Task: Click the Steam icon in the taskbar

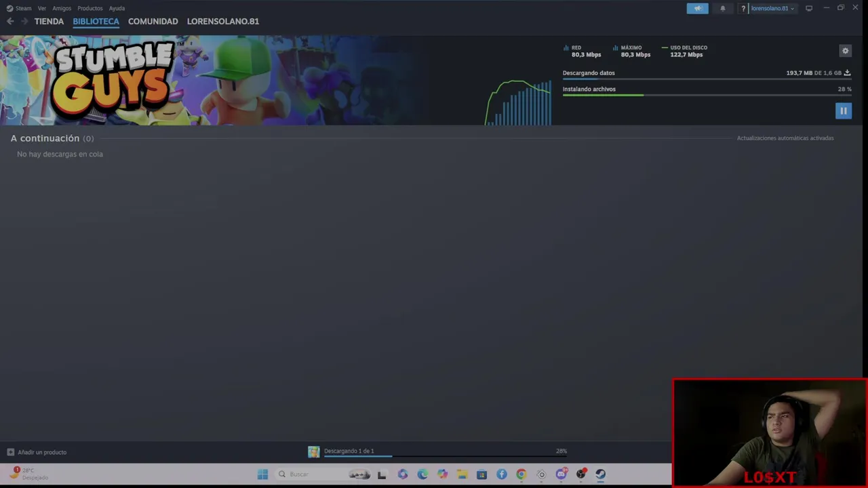Action: (x=600, y=474)
